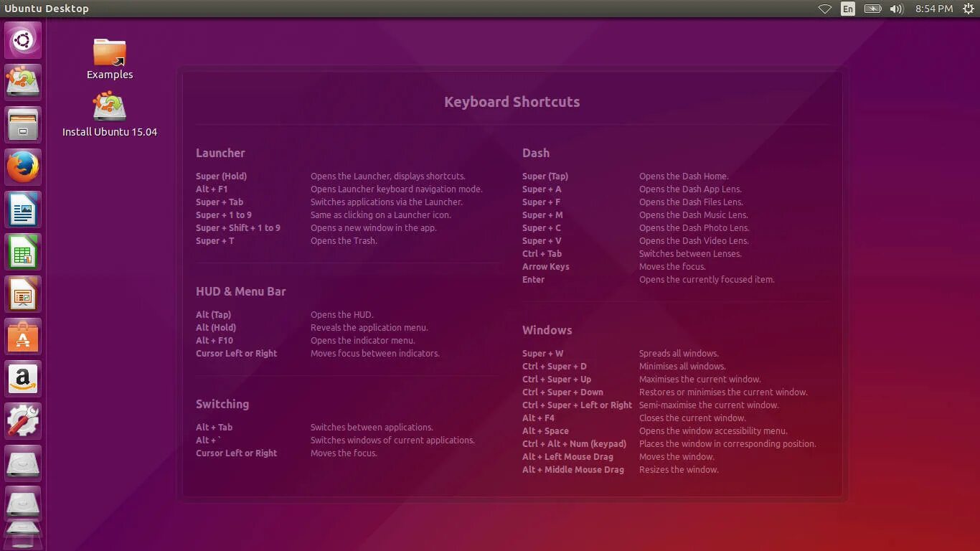Click the Super + F shortcut text
This screenshot has width=980, height=551.
542,202
